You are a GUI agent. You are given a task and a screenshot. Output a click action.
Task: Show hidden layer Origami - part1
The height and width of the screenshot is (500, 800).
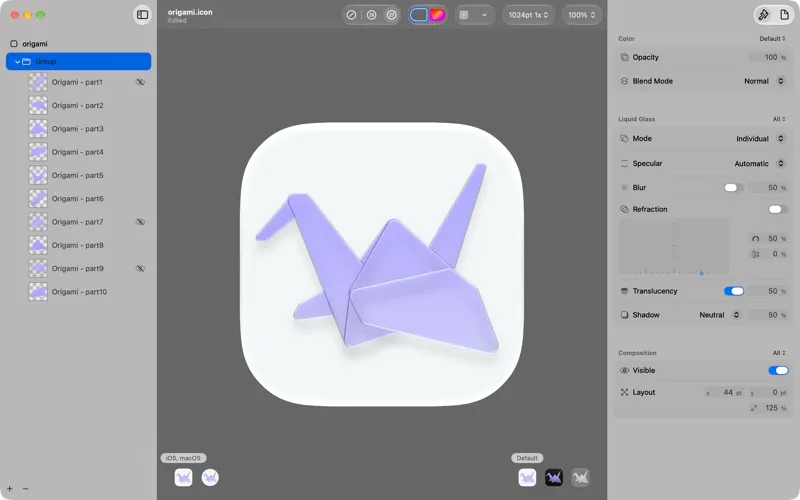(140, 82)
